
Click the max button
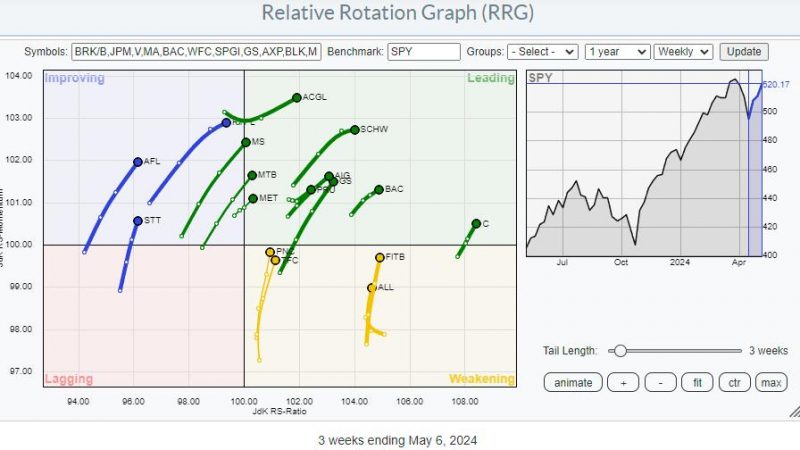771,383
